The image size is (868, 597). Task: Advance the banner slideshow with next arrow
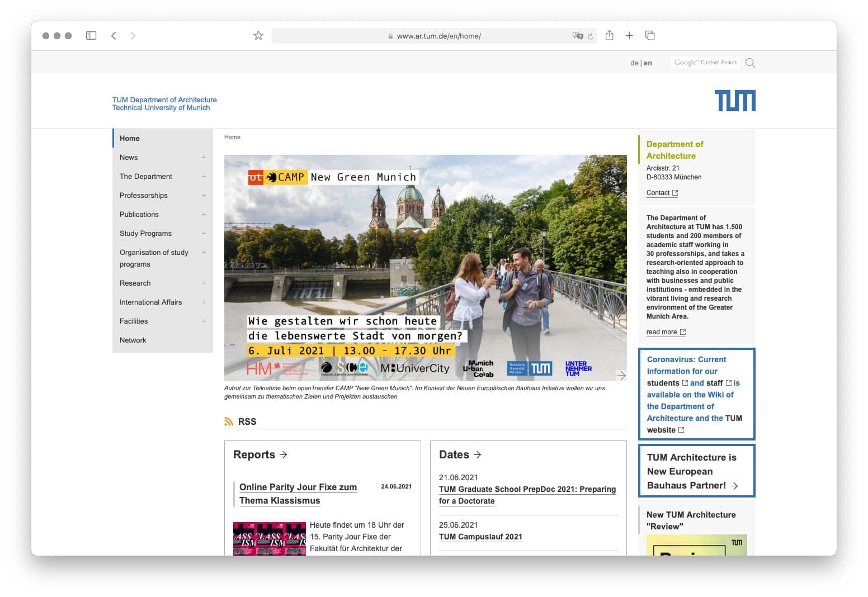click(x=621, y=376)
